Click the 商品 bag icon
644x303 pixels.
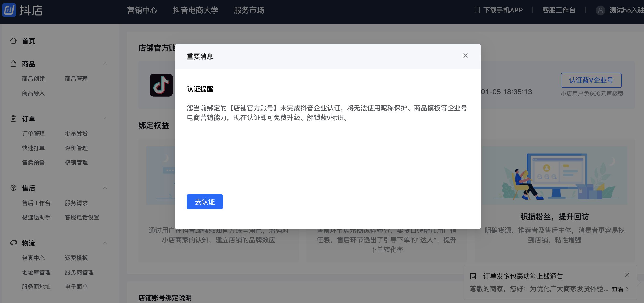coord(13,64)
